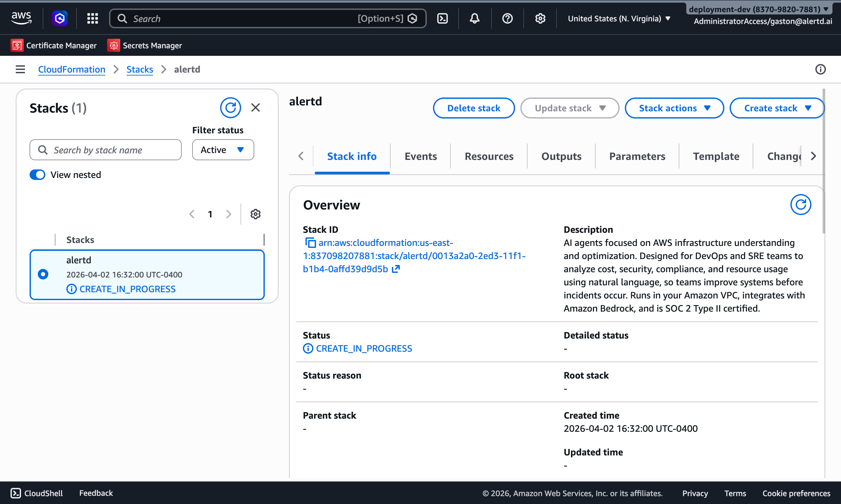Open the deployment-dev account menu
The height and width of the screenshot is (504, 841).
[x=760, y=9]
